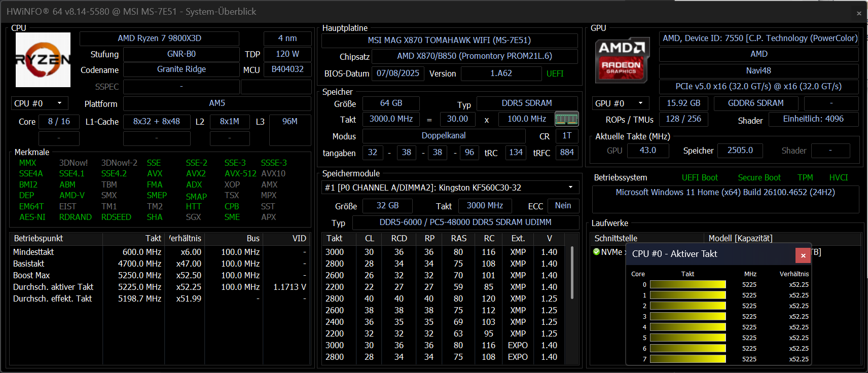Click the green UEFI label next to BIOS version
This screenshot has width=868, height=373.
click(555, 73)
